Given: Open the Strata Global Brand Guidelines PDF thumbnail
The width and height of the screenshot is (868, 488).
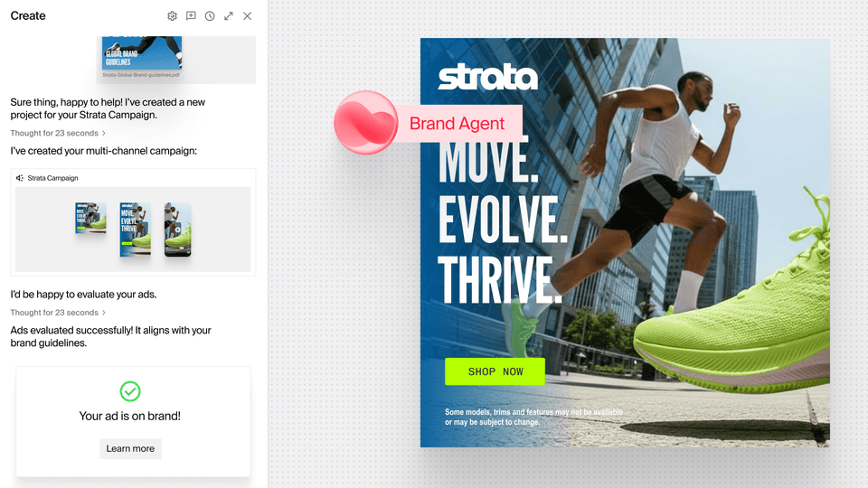Looking at the screenshot, I should click(142, 52).
